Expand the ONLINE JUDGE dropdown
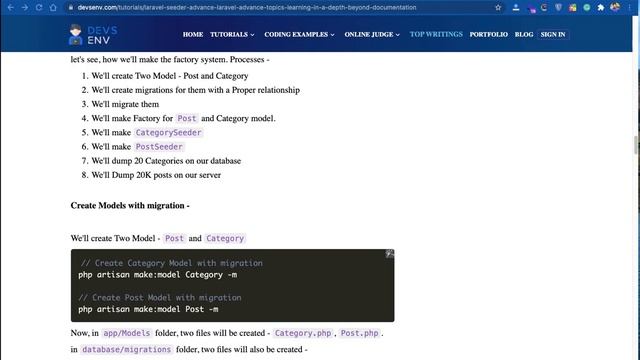Viewport: 640px width, 360px height. click(x=372, y=34)
